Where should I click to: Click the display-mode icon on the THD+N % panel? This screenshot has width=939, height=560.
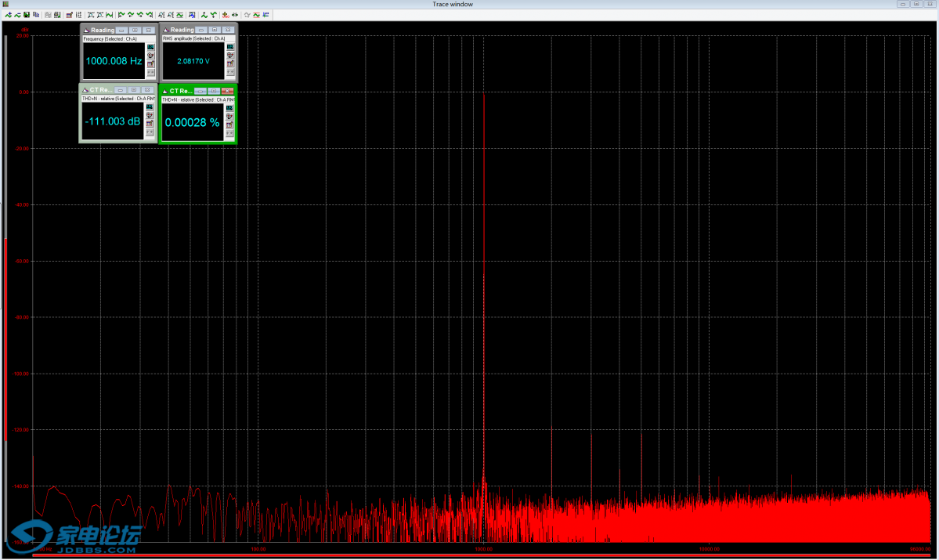(x=229, y=106)
